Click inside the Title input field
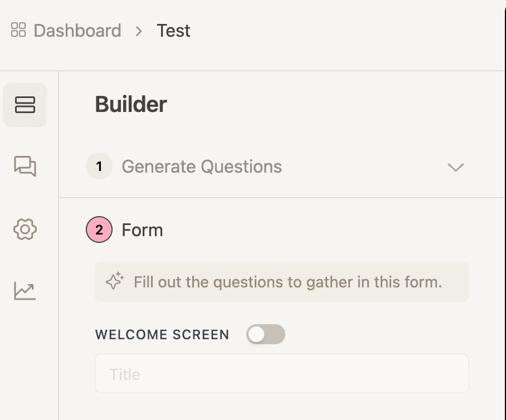 (281, 374)
